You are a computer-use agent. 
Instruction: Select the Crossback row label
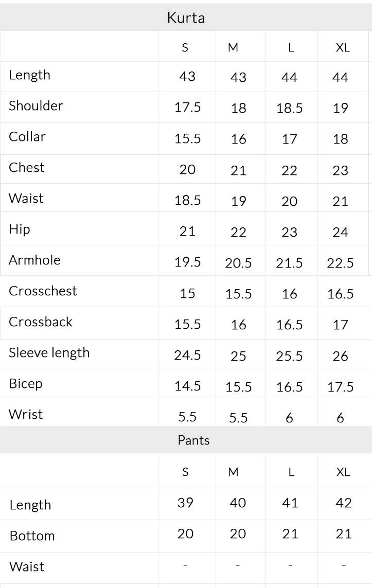[x=41, y=322]
